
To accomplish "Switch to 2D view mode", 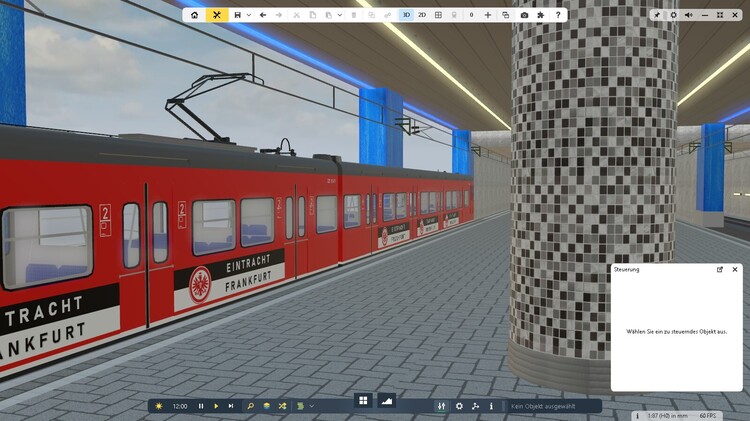I will (422, 15).
